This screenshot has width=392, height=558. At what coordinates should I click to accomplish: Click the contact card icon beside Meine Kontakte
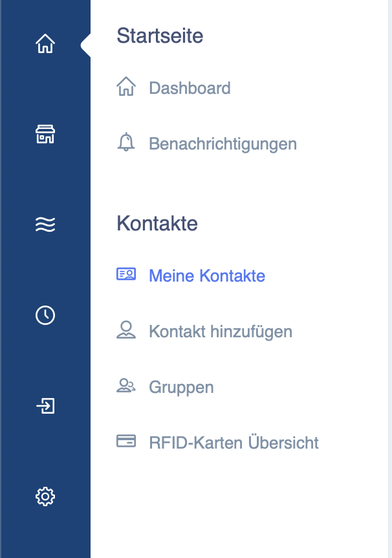126,274
